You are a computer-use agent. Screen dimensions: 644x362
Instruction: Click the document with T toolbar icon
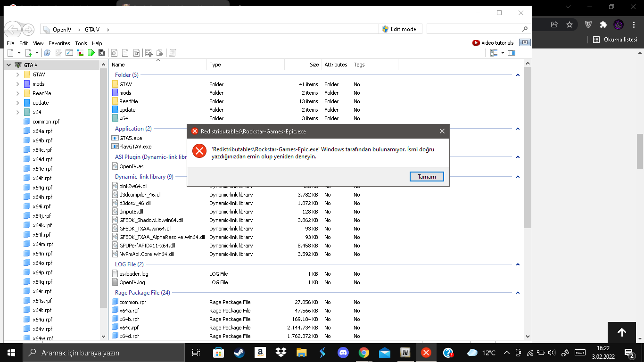[x=137, y=53]
